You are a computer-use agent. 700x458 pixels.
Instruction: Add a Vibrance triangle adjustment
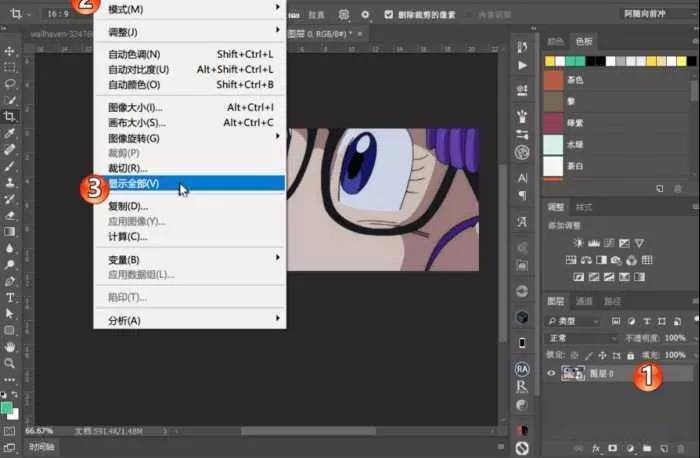640,243
